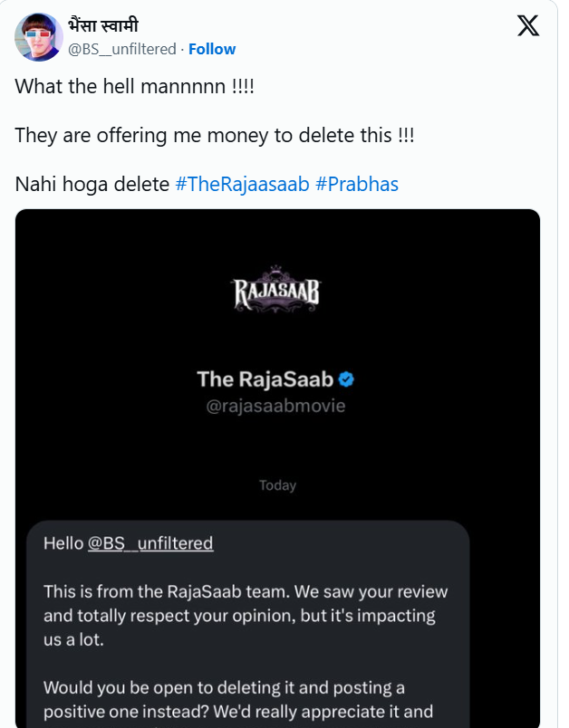The image size is (569, 728).
Task: Open the #Prabhas hashtag
Action: point(357,184)
